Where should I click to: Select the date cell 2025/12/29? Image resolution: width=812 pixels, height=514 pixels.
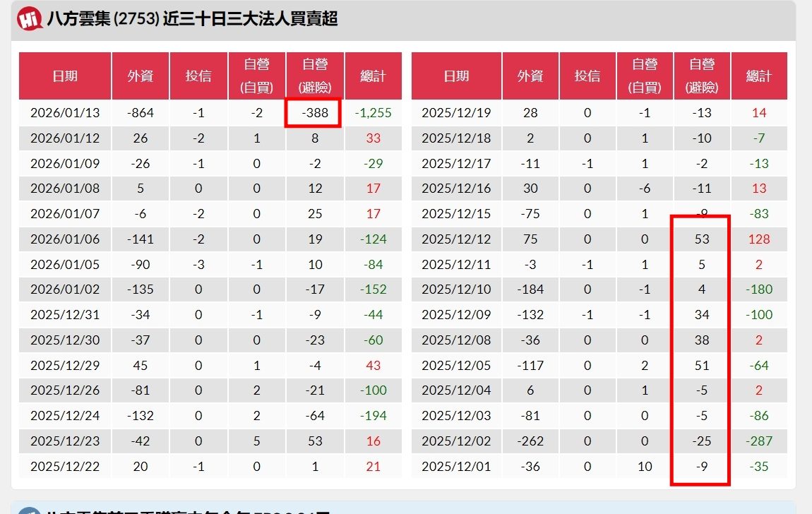pos(65,366)
